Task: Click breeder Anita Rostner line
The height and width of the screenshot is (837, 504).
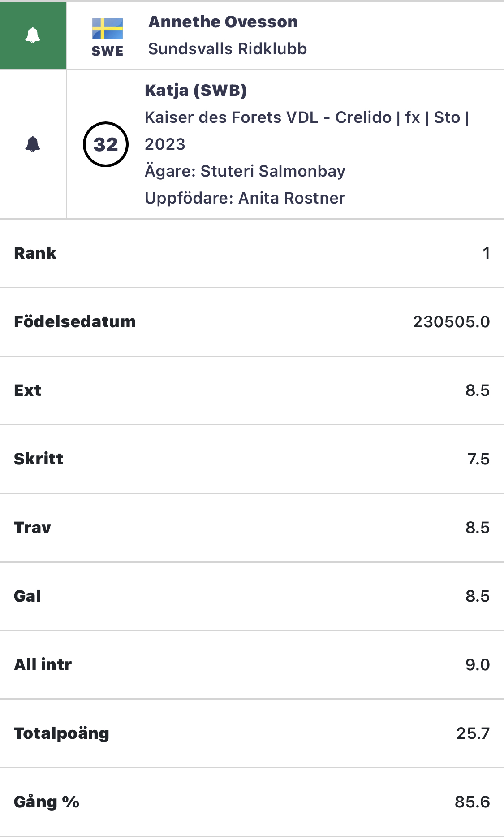Action: tap(245, 198)
